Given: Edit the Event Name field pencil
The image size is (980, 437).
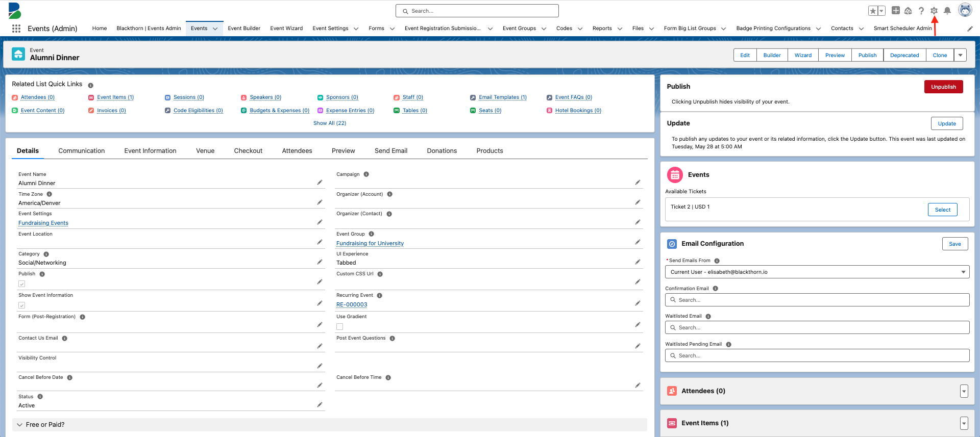Looking at the screenshot, I should [320, 183].
